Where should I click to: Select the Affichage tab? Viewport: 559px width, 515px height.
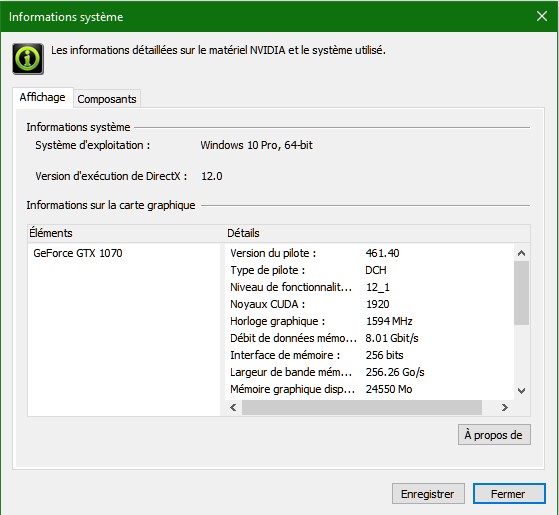(42, 97)
